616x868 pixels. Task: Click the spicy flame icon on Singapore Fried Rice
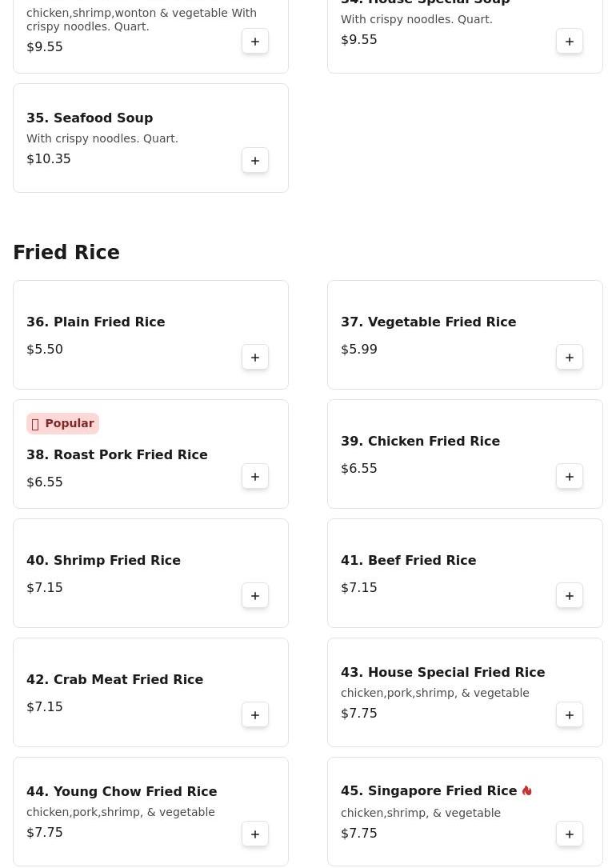[526, 790]
